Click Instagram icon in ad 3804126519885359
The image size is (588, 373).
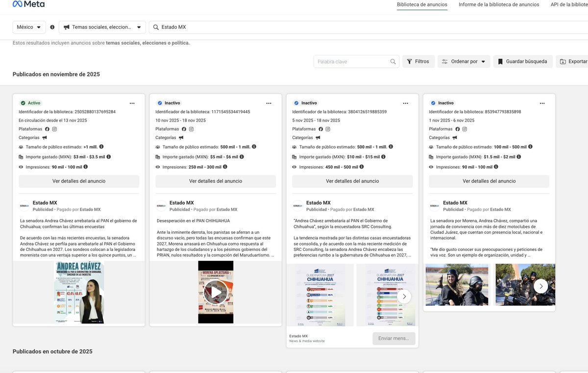point(328,129)
